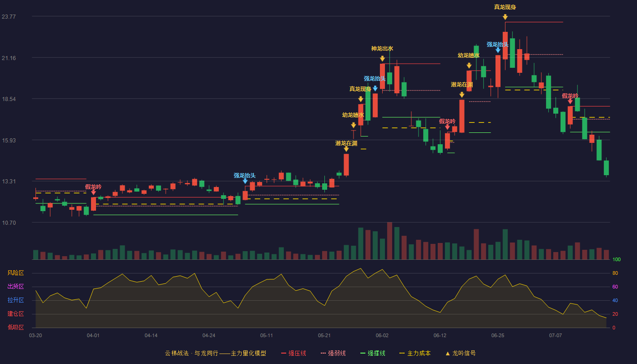This screenshot has height=364, width=637.
Task: Select the 假龙吟 arrow just after 06-12
Action: pyautogui.click(x=447, y=127)
